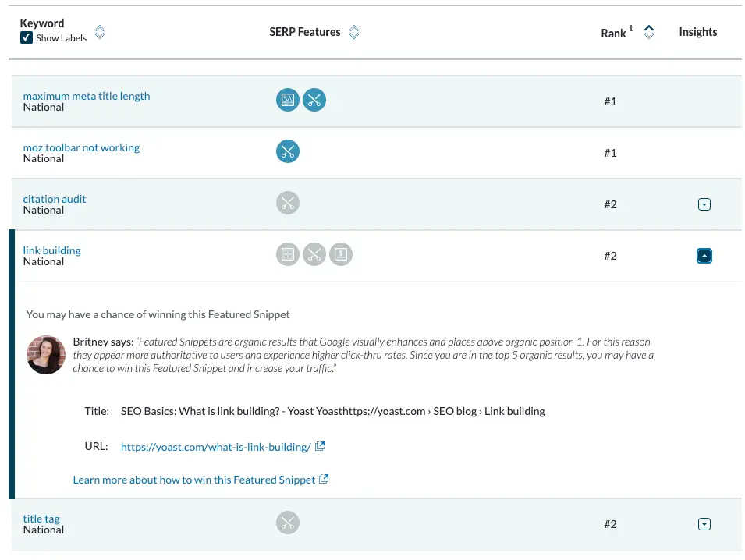Click gray scissors icon in citation audit row
Screen dimensions: 745x560
(x=288, y=204)
